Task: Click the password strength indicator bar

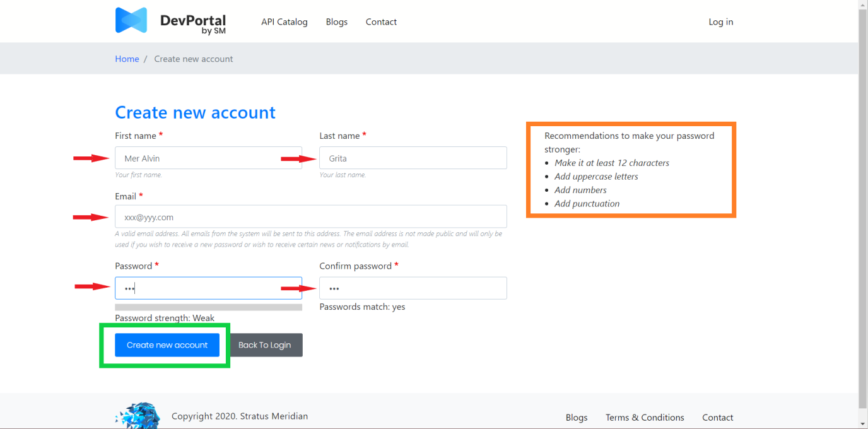Action: pos(208,307)
